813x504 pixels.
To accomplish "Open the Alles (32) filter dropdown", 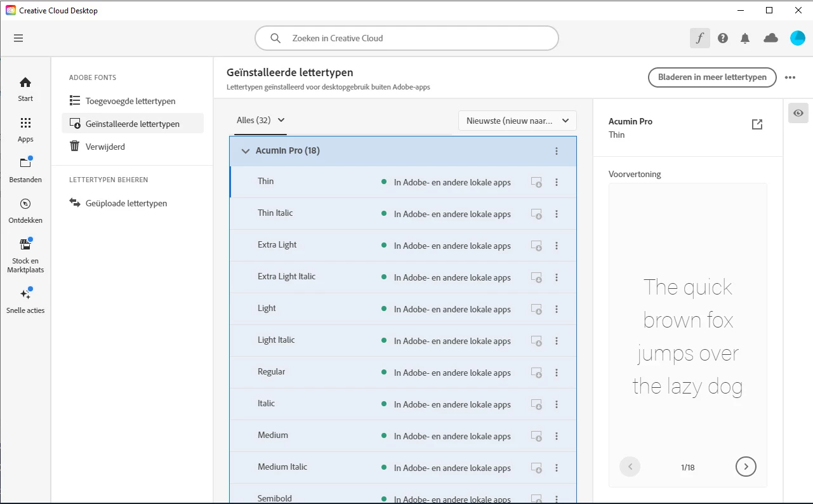I will [x=261, y=121].
